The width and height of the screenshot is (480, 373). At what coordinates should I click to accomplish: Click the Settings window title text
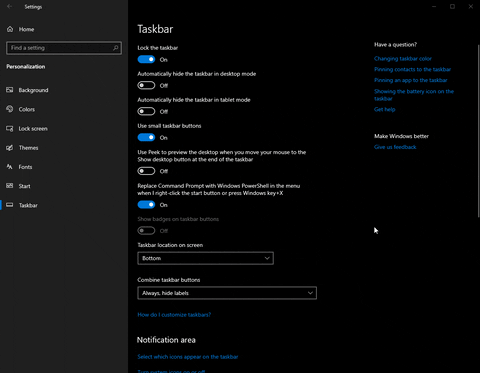tap(33, 7)
